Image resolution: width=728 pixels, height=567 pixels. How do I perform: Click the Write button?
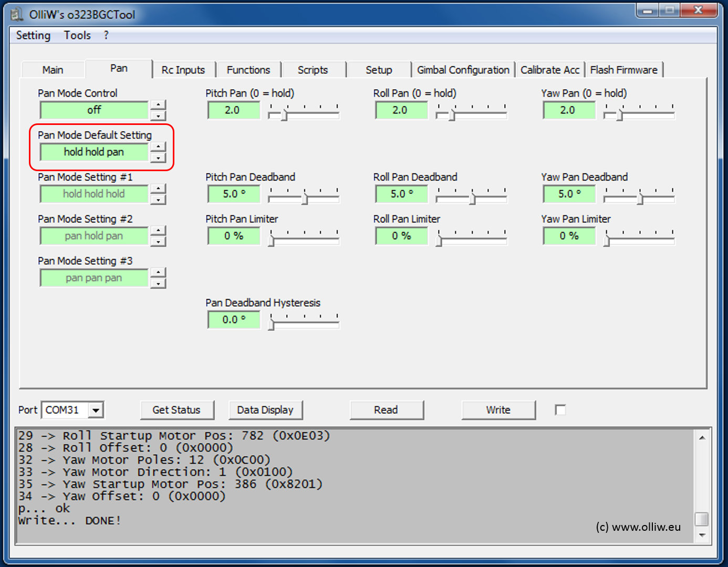(498, 410)
